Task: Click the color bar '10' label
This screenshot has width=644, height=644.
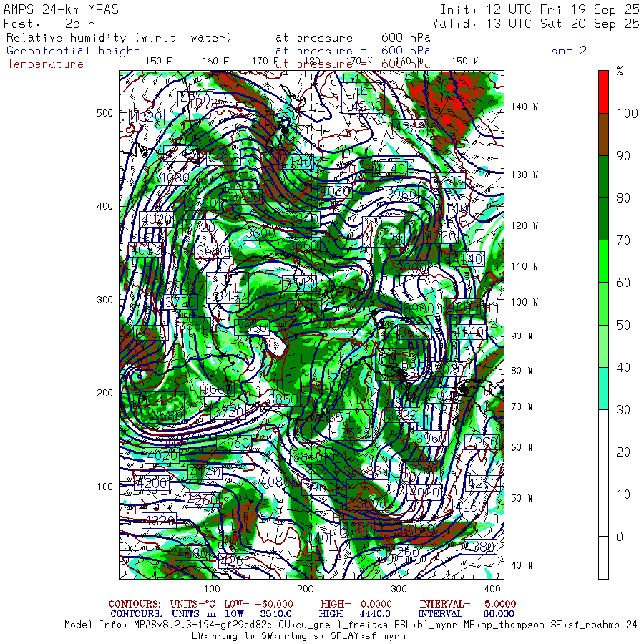Action: coord(623,494)
